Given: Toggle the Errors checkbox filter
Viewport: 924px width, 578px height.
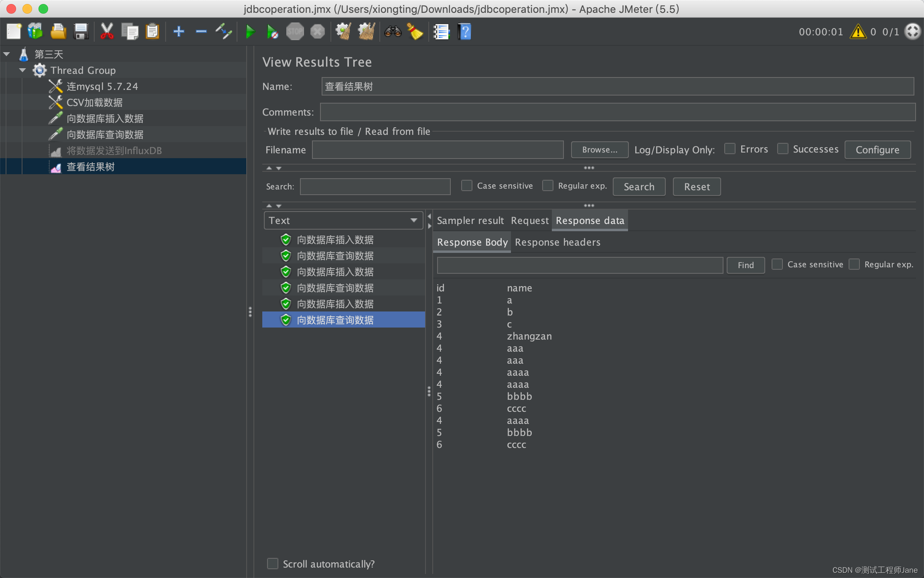Looking at the screenshot, I should (x=730, y=149).
